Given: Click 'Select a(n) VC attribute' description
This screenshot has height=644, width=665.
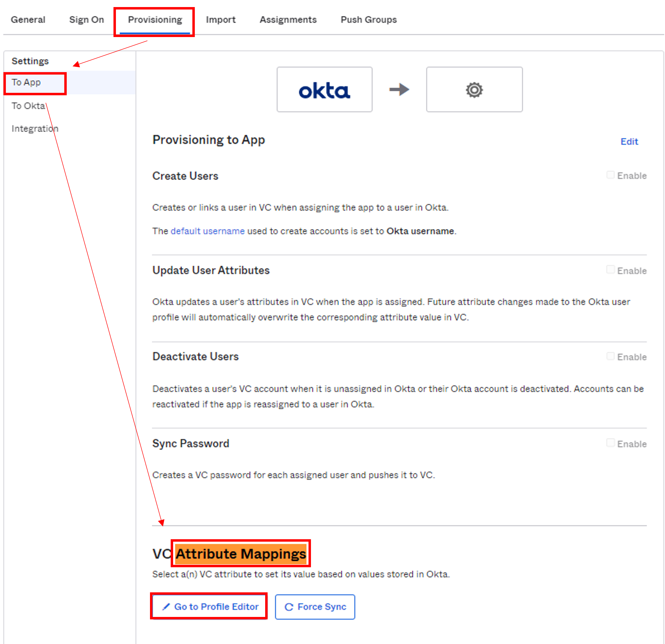Looking at the screenshot, I should [301, 574].
